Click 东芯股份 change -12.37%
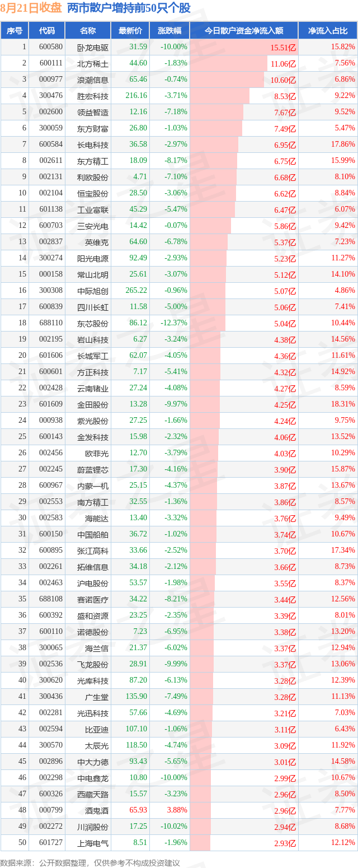 pyautogui.click(x=173, y=323)
